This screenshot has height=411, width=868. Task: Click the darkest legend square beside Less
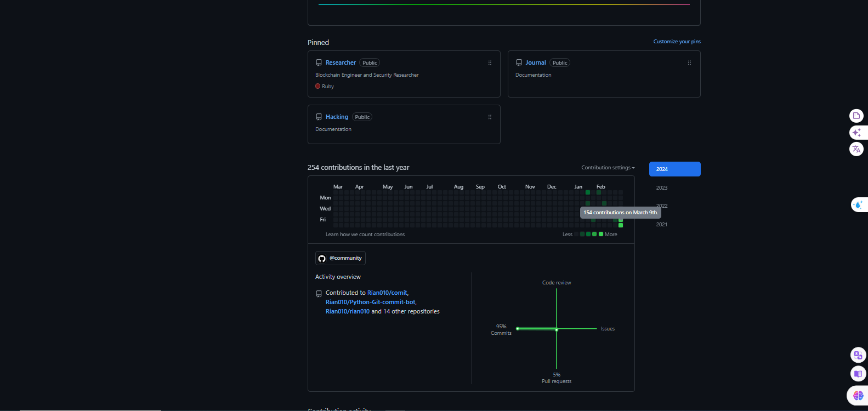click(576, 234)
